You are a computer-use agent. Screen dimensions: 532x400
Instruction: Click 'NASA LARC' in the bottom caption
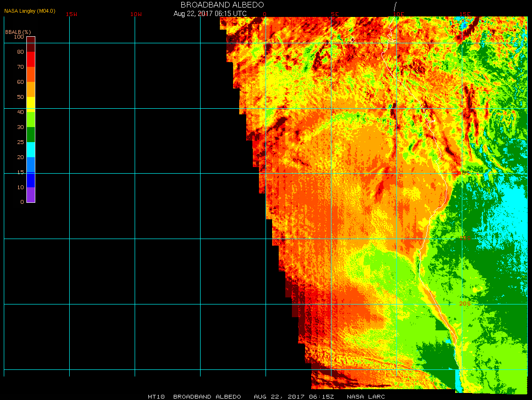[366, 396]
